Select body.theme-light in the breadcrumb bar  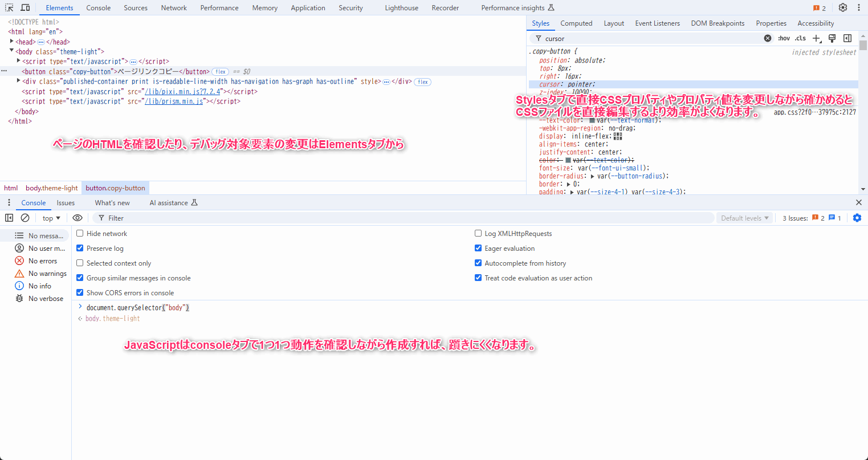(x=52, y=188)
